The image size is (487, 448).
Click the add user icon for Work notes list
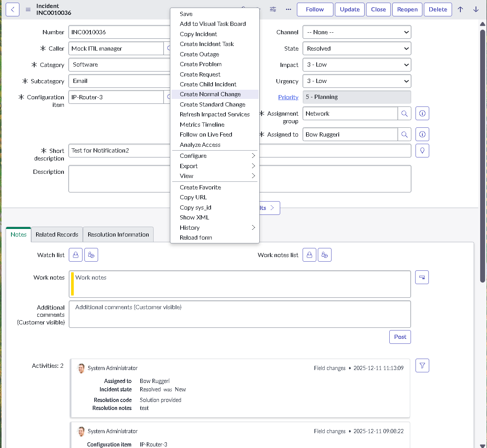click(x=325, y=255)
